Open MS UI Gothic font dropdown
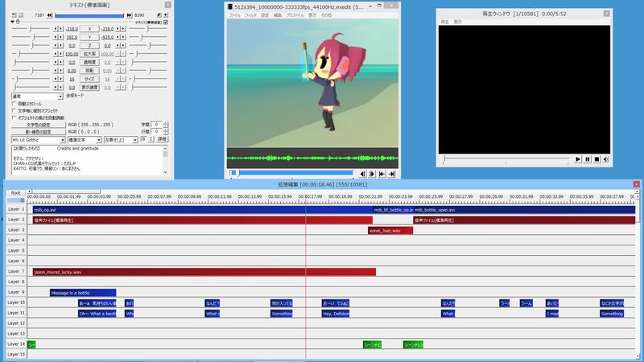644x362 pixels. click(38, 140)
